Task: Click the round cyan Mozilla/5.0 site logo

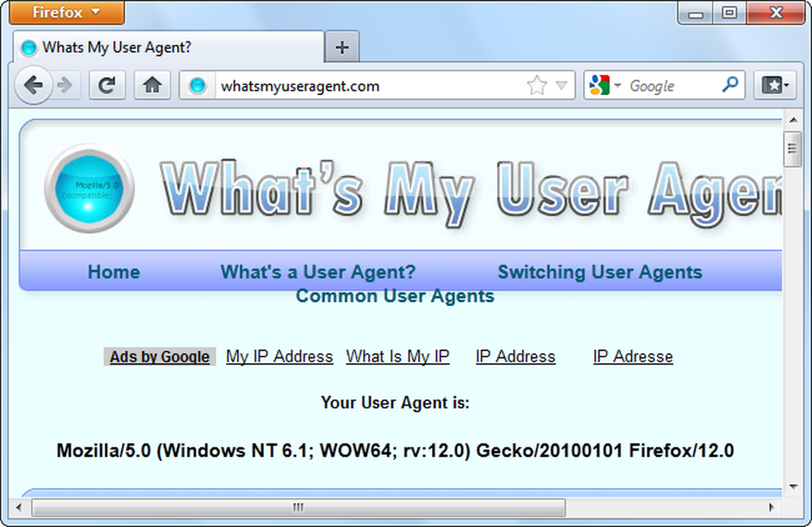Action: 89,188
